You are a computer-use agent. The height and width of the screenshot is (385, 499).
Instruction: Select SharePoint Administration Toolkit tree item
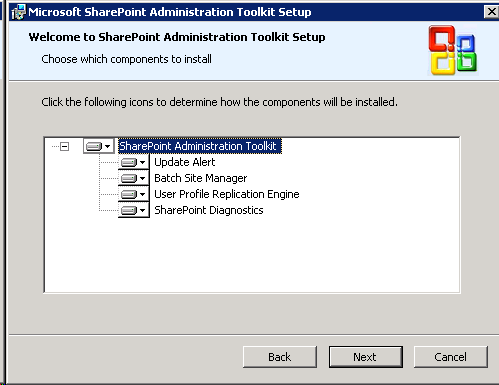200,146
